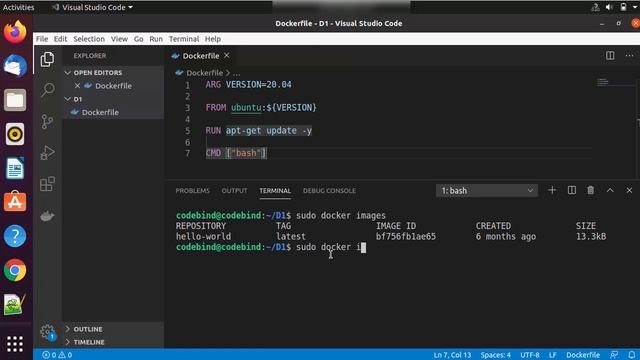Image resolution: width=640 pixels, height=360 pixels.
Task: Close Dockerfile under Open Editors
Action: (x=77, y=86)
